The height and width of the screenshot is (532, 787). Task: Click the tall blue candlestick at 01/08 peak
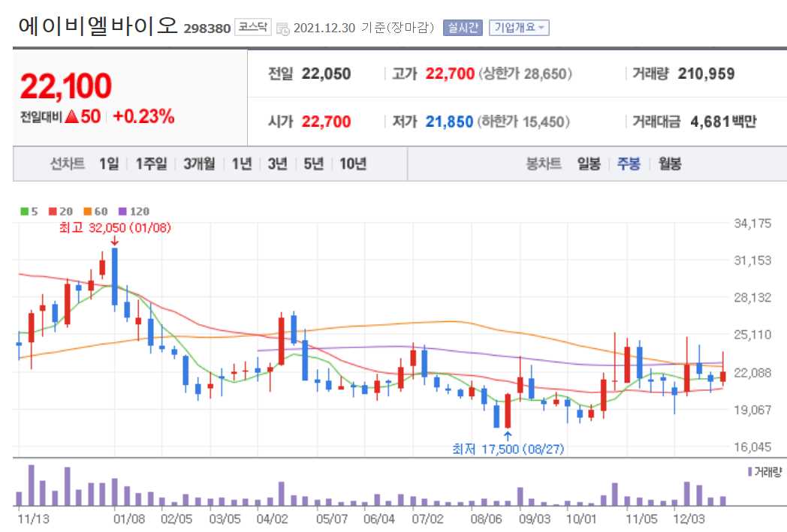(x=114, y=279)
